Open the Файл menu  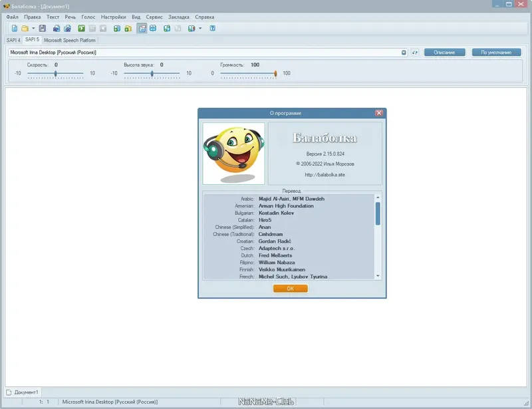coord(12,17)
